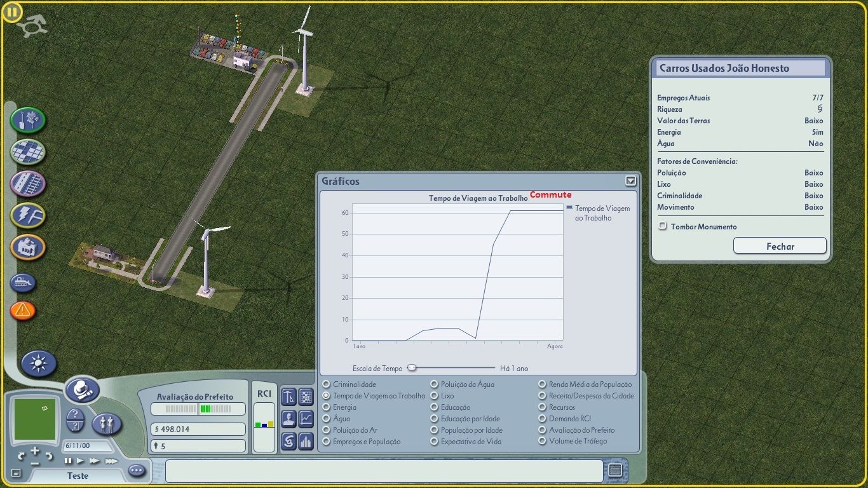Collapse the Gráficos panel arrow
868x488 pixels.
coord(630,181)
